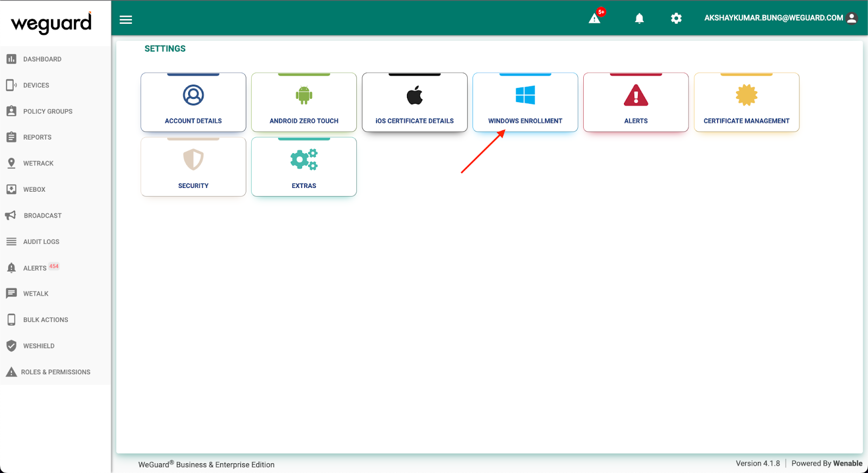
Task: Open Alerts label in the sidebar
Action: [x=35, y=268]
